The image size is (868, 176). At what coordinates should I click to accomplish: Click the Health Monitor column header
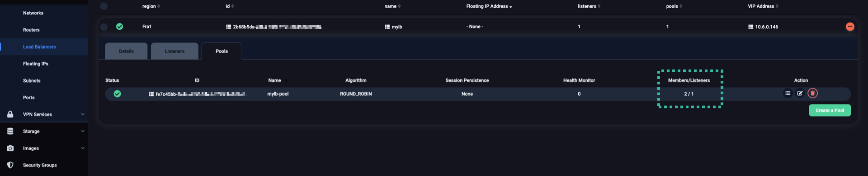pos(579,80)
